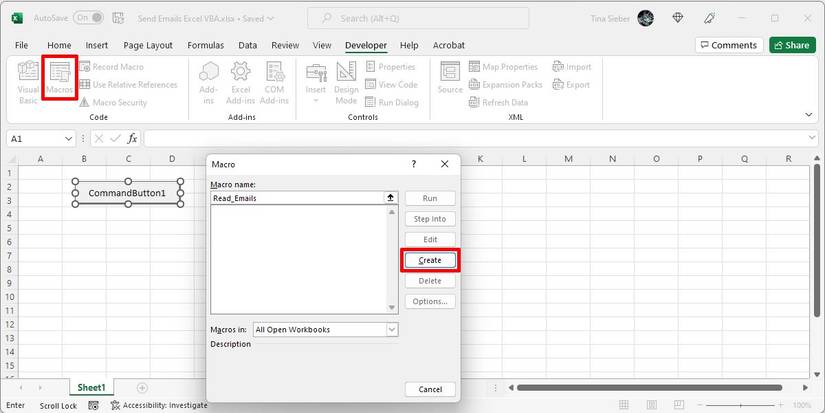The height and width of the screenshot is (413, 825).
Task: Click Run in Macro dialog
Action: click(x=430, y=198)
